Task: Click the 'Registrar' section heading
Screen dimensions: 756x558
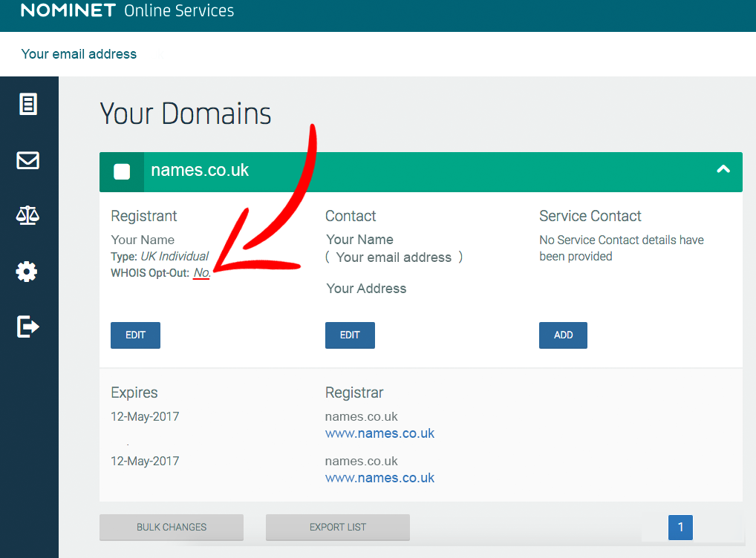Action: (x=354, y=393)
